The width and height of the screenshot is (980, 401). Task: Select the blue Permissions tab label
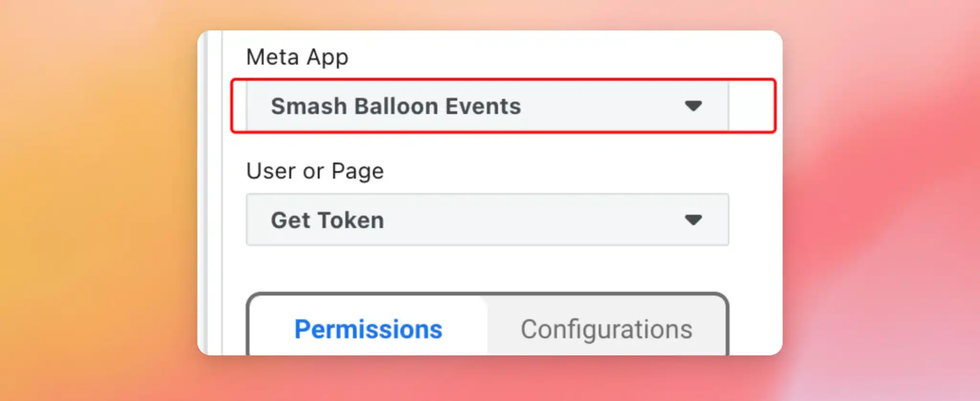pos(368,329)
